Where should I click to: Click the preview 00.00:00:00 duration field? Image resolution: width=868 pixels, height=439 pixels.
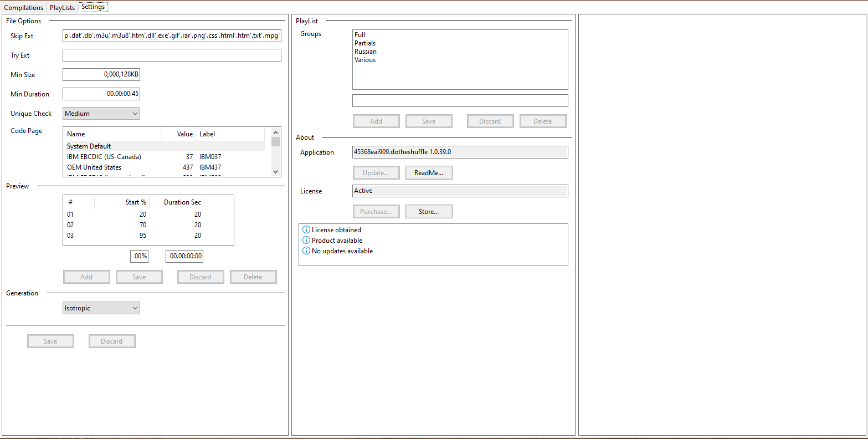(184, 257)
